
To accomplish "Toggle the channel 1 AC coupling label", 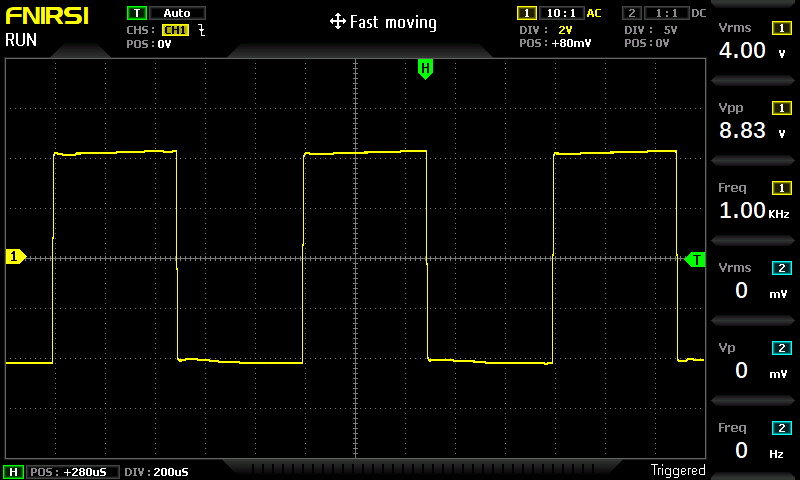I will (594, 13).
